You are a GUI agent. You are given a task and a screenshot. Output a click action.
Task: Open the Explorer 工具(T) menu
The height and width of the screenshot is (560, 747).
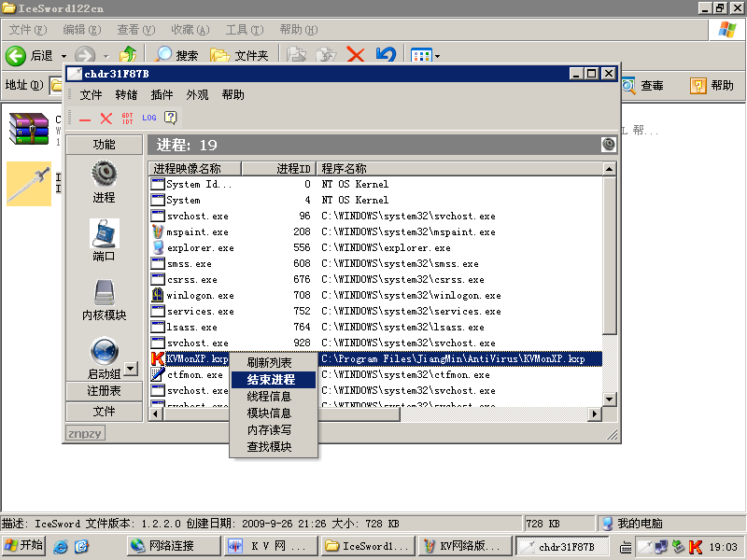pos(245,30)
